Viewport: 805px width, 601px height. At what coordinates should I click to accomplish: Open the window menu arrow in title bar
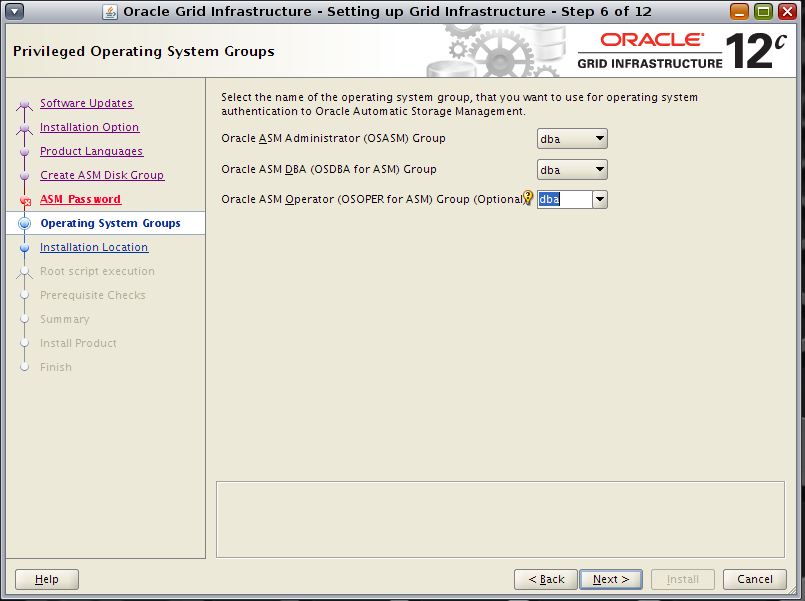coord(14,11)
